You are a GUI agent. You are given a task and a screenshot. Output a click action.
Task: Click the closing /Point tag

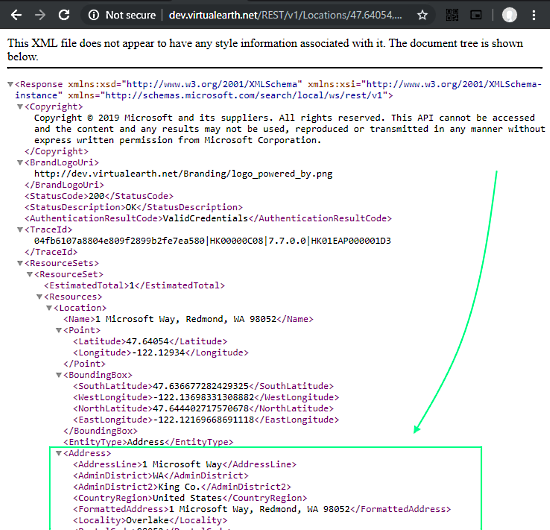(84, 364)
